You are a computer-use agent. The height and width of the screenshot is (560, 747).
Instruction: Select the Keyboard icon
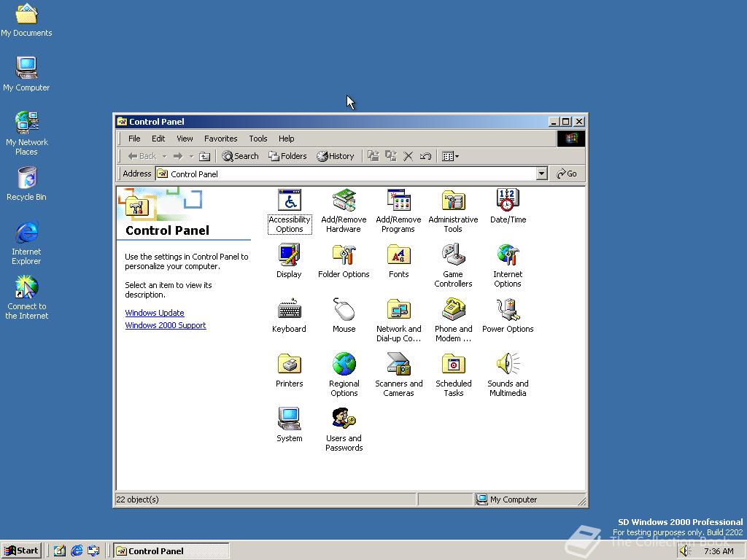(289, 315)
